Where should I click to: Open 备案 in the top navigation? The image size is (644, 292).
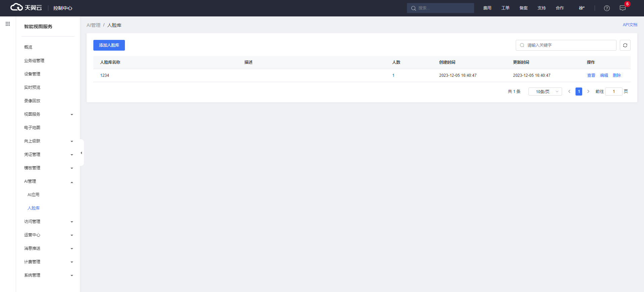[523, 8]
